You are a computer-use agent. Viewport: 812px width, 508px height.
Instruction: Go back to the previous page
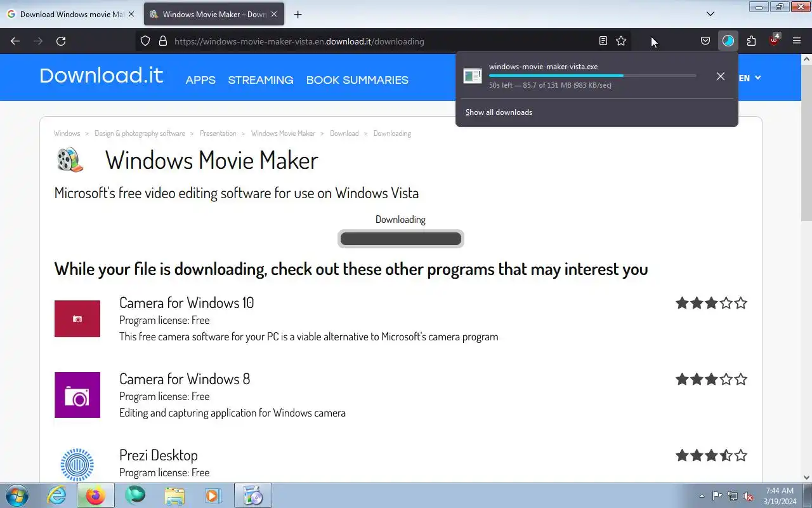click(x=15, y=41)
